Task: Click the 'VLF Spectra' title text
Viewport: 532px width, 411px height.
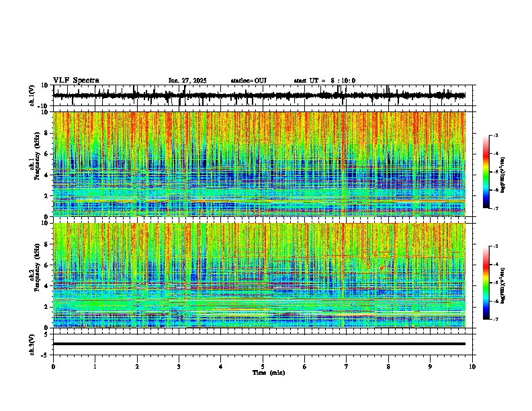Action: [76, 80]
